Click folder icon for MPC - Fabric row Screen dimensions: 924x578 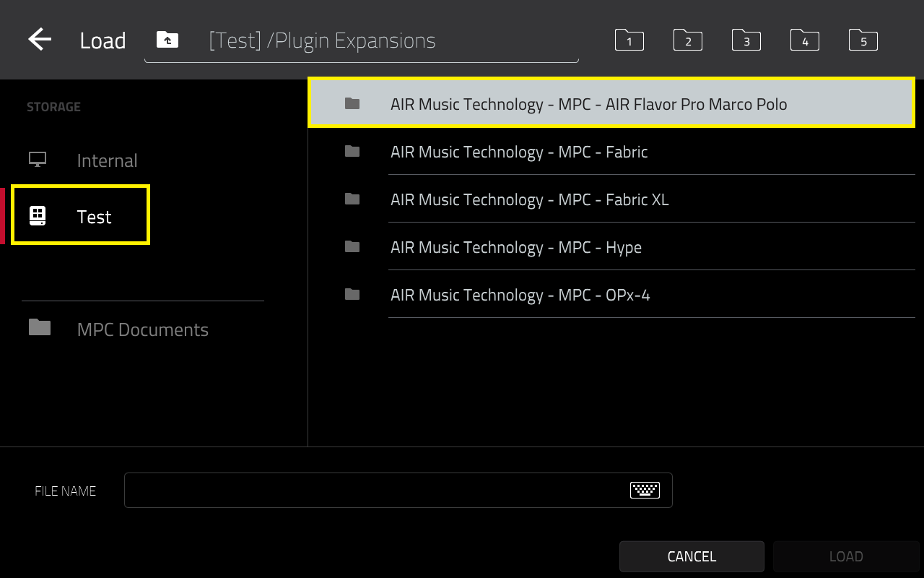pos(352,151)
